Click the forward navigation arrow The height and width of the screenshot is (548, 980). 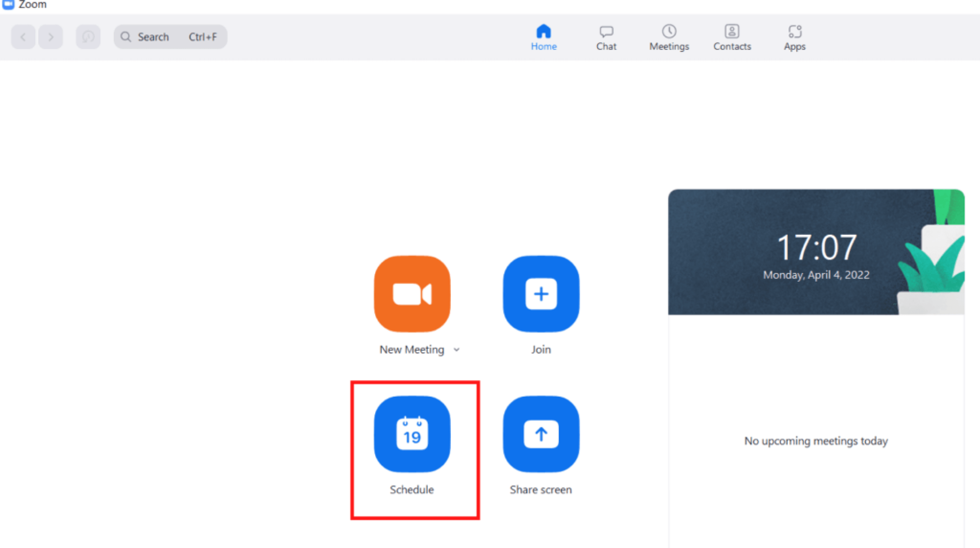click(50, 36)
